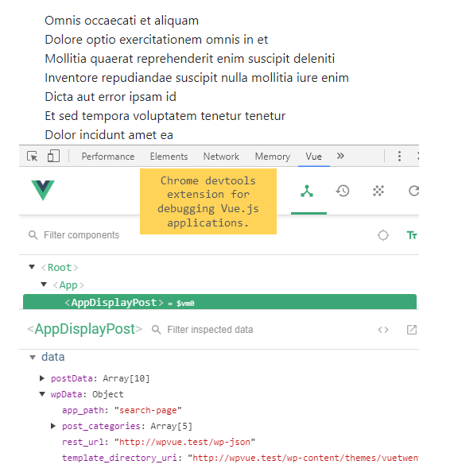Show more DevTools tabs chevron
The height and width of the screenshot is (476, 454).
[340, 156]
